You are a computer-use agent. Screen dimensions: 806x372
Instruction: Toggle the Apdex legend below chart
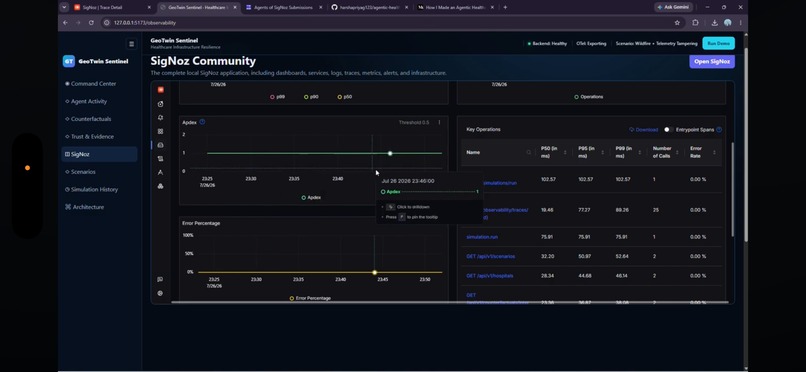(311, 197)
